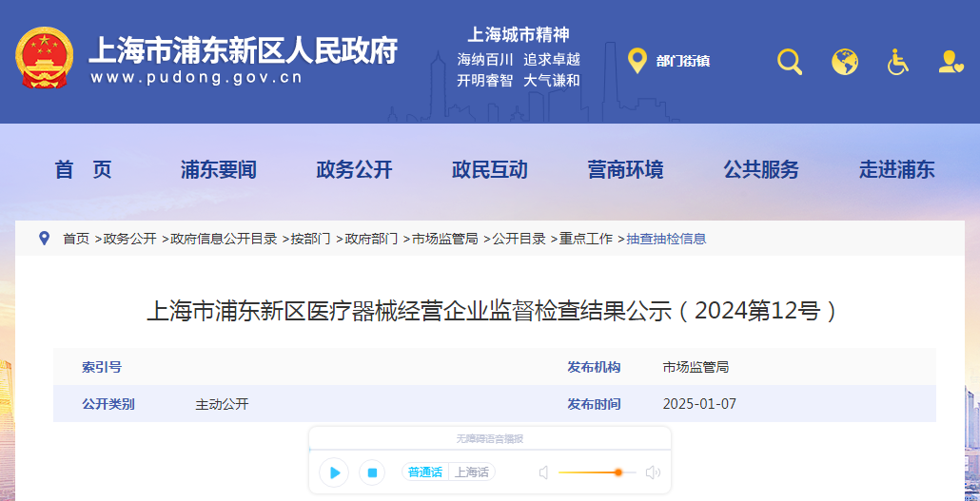Click the search magnifier icon
This screenshot has width=980, height=501.
click(790, 62)
